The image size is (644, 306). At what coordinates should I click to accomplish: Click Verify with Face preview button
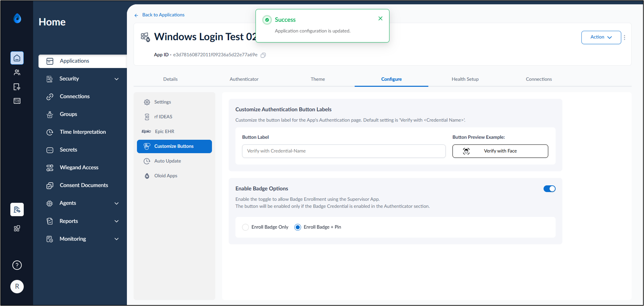(x=500, y=151)
